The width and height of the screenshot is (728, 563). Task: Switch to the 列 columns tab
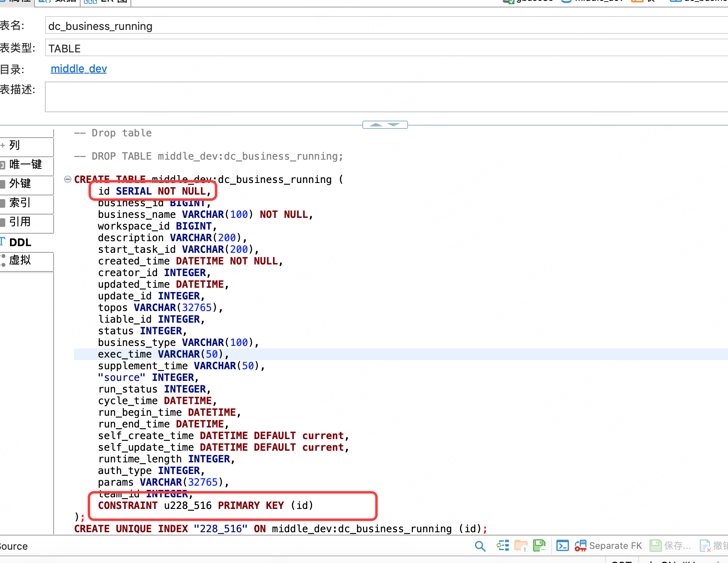27,146
